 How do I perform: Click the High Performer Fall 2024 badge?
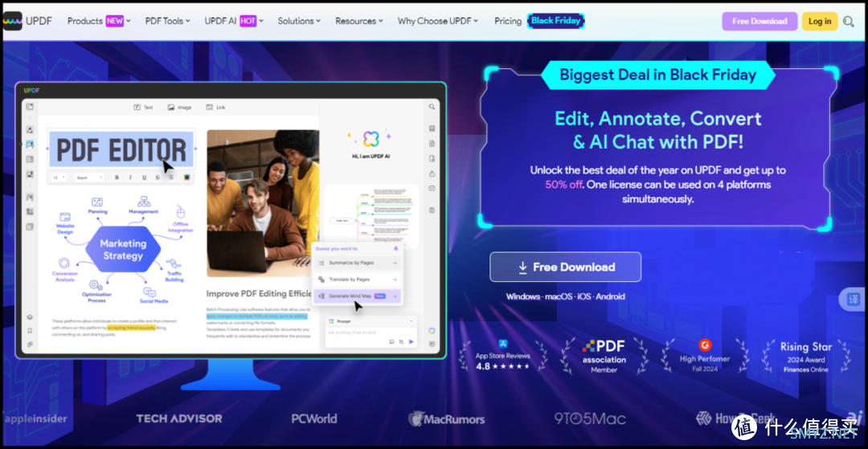pyautogui.click(x=705, y=356)
